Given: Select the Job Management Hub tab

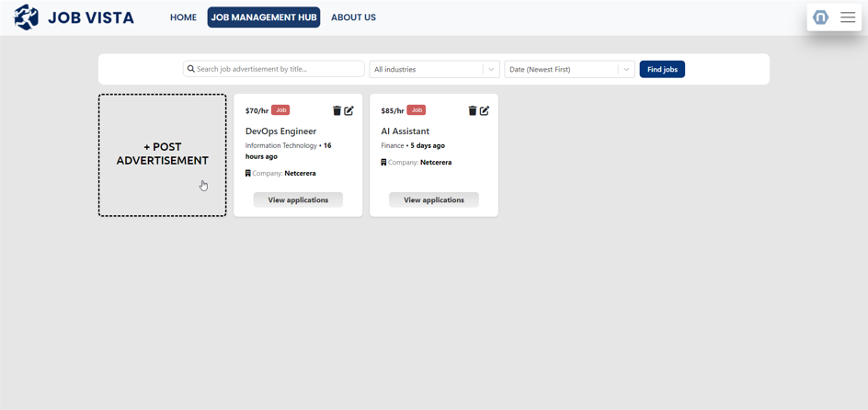Looking at the screenshot, I should (264, 17).
